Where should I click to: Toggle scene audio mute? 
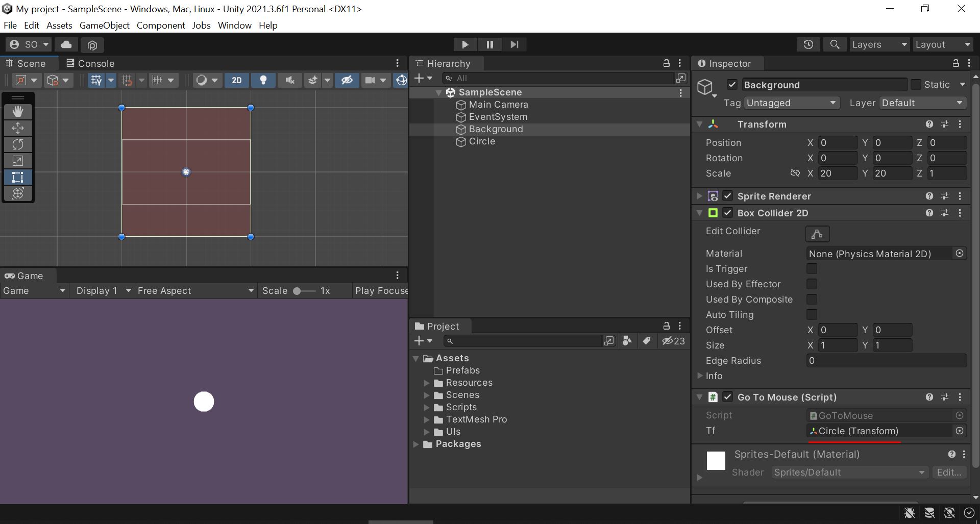coord(290,80)
